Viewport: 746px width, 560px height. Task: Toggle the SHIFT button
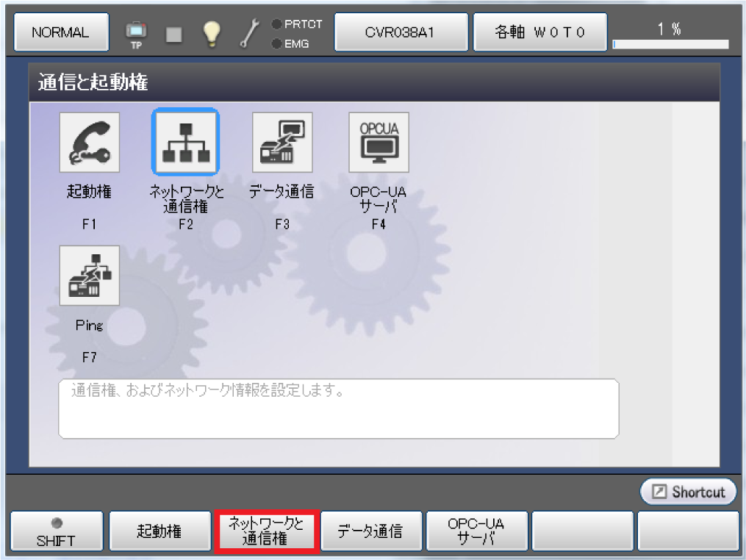click(x=56, y=531)
